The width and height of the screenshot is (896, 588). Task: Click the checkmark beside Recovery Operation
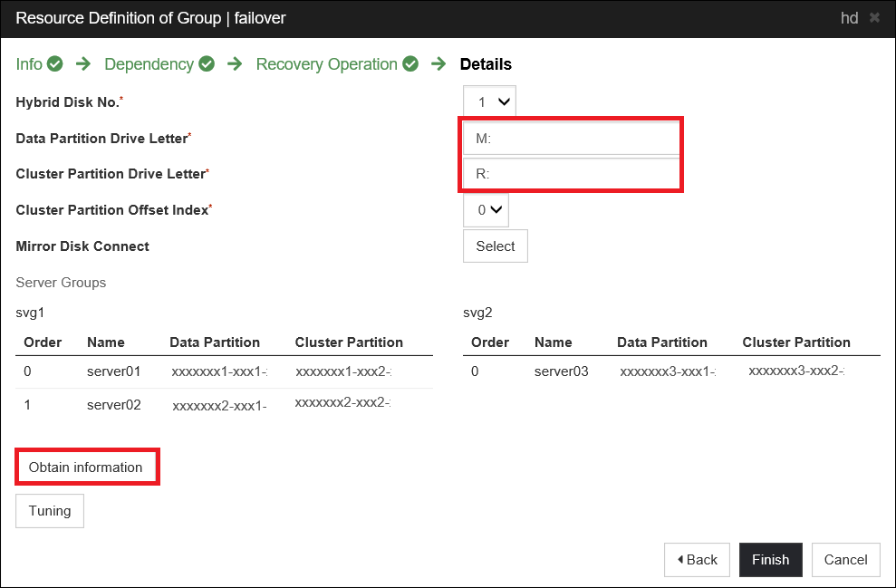[409, 63]
